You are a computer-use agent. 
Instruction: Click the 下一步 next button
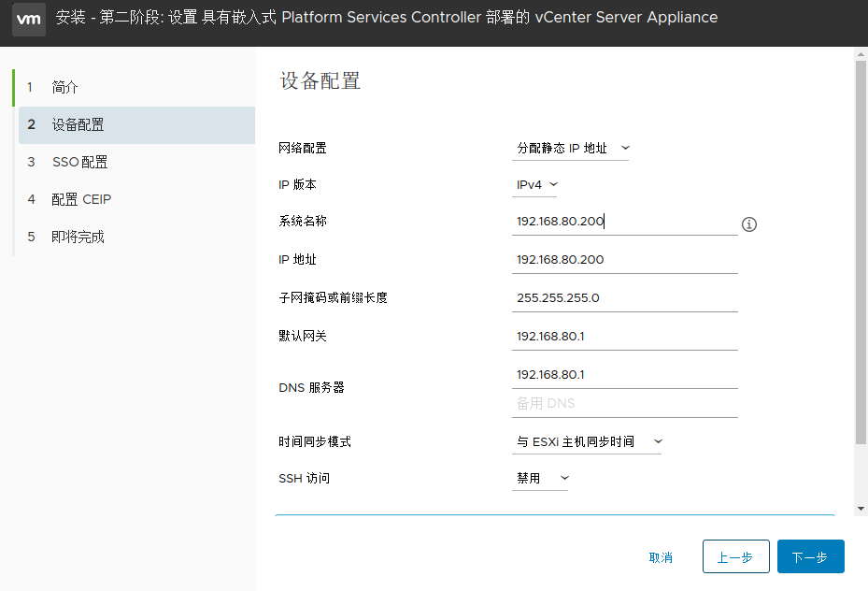click(810, 556)
